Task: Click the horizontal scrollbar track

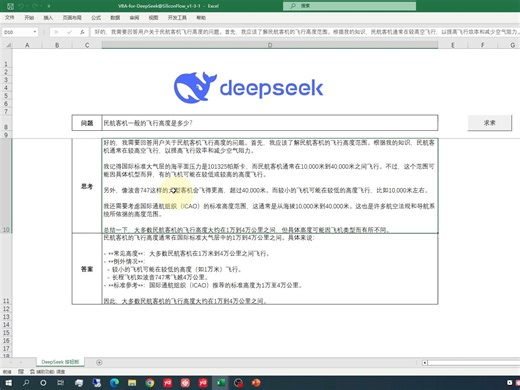Action: click(474, 362)
